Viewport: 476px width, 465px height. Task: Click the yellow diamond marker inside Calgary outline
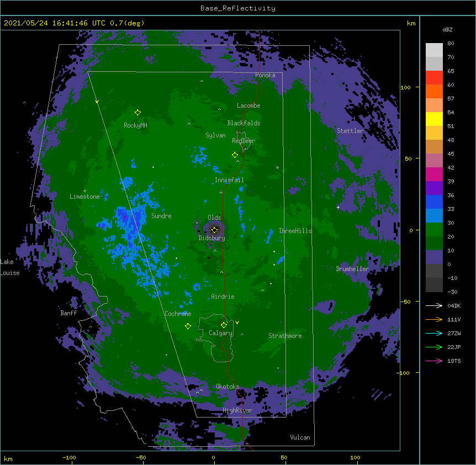coord(224,325)
